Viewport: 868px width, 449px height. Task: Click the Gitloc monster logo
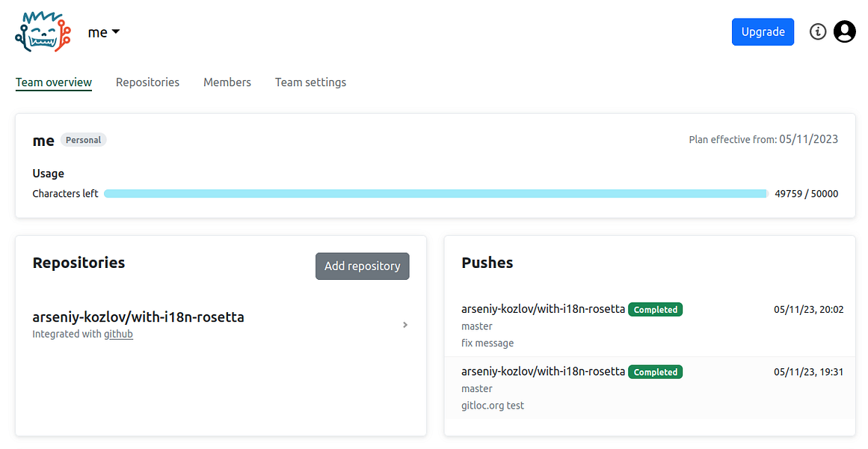[x=43, y=32]
